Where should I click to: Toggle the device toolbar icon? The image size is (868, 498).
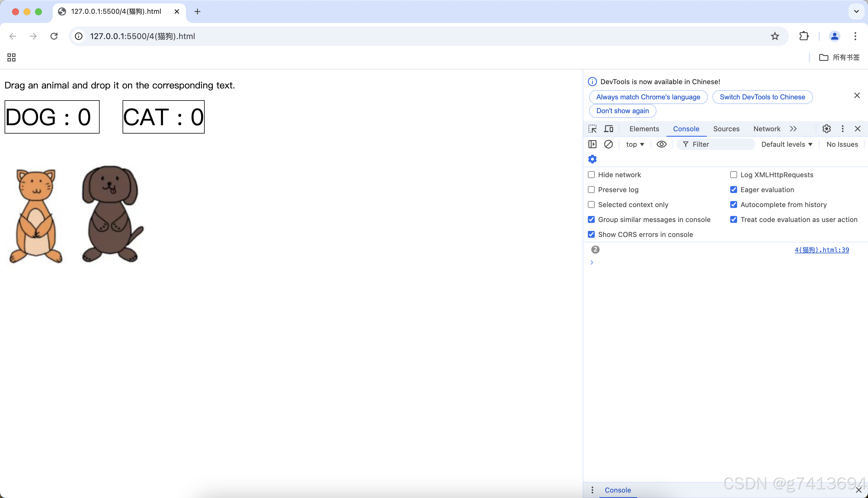pos(608,129)
